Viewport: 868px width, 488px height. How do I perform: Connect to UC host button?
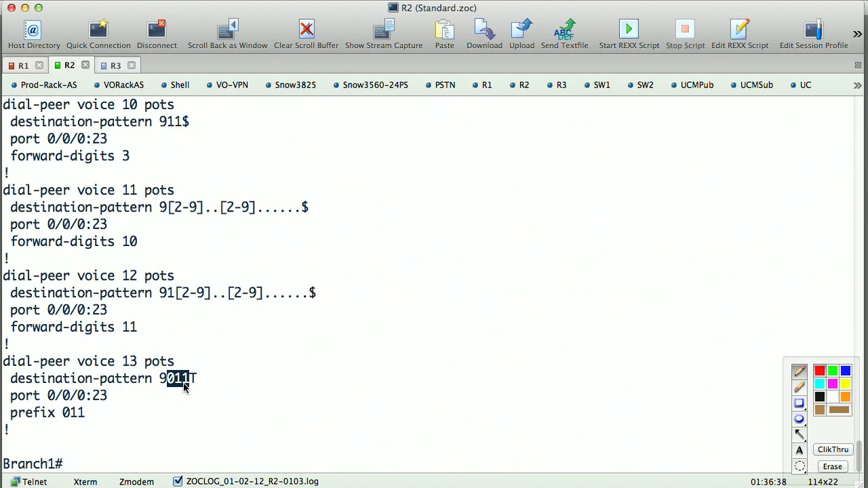coord(801,85)
